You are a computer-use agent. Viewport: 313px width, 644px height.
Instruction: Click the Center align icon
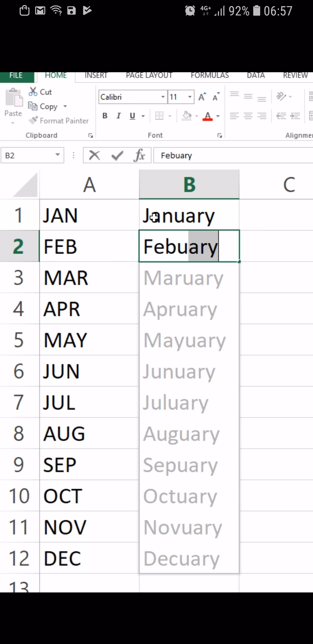click(248, 116)
